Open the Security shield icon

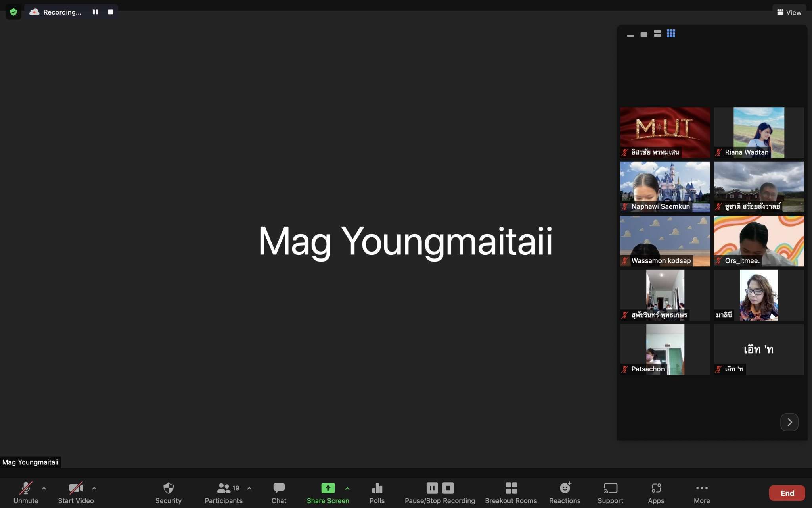(x=169, y=488)
